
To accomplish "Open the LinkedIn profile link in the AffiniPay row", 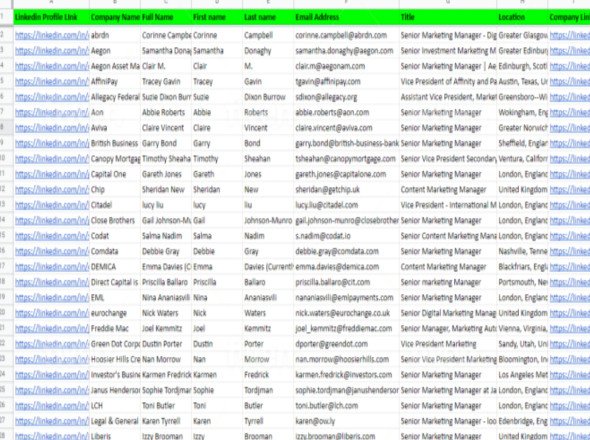I will [52, 82].
